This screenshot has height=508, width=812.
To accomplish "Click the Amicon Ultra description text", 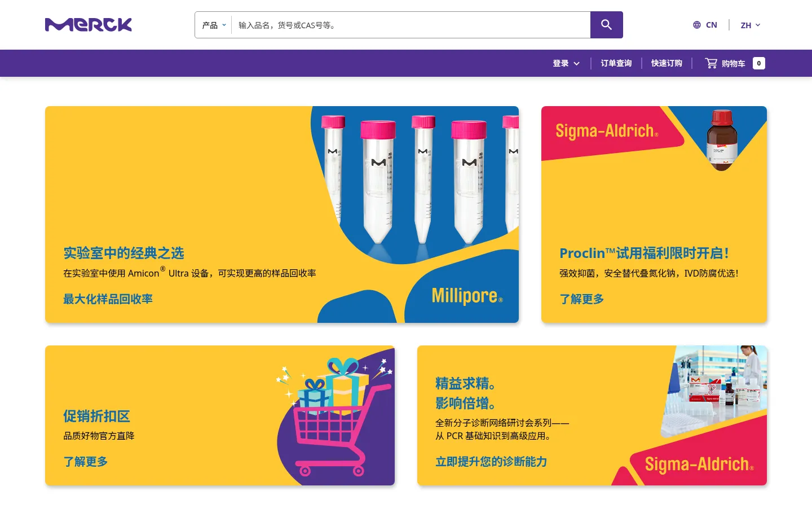I will pos(189,273).
